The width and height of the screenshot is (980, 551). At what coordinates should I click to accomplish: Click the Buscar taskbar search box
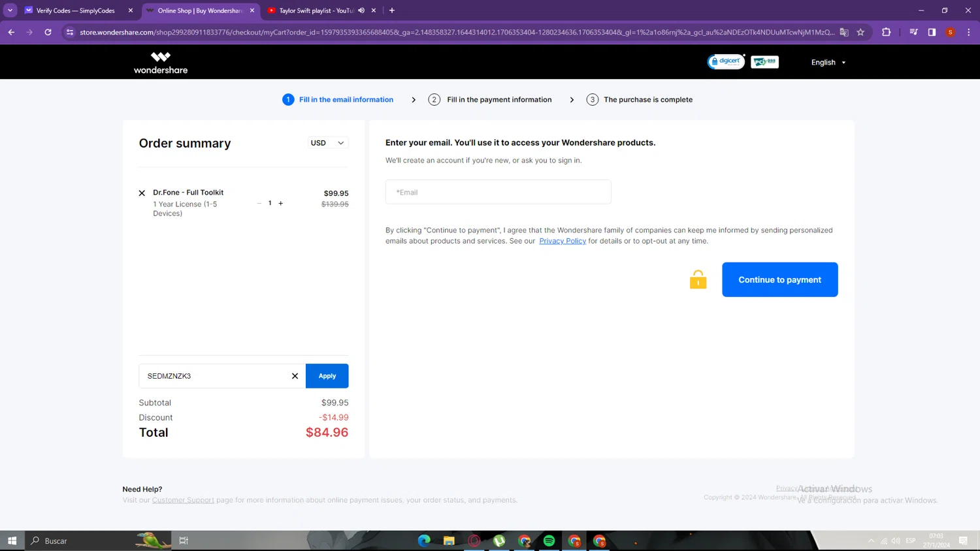tap(98, 541)
